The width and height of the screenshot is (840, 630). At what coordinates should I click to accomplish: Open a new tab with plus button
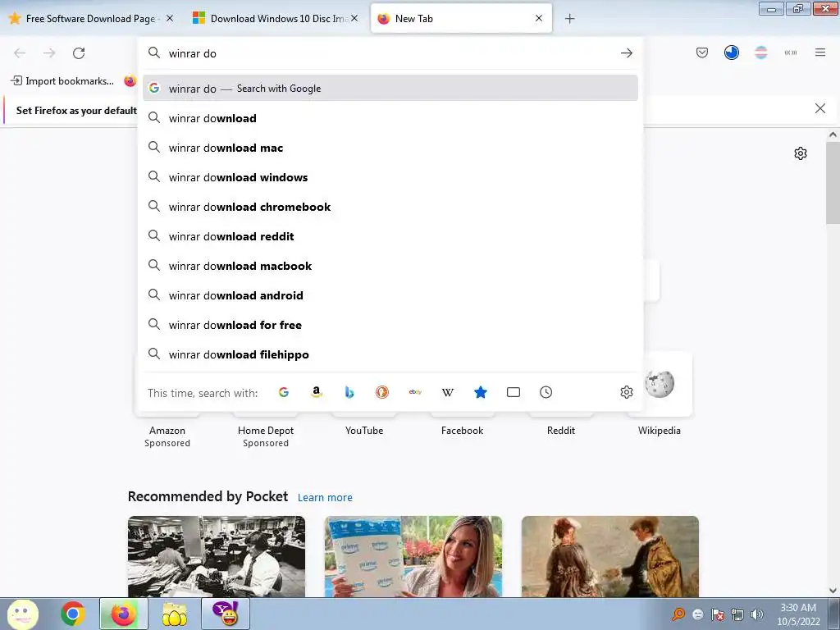570,19
